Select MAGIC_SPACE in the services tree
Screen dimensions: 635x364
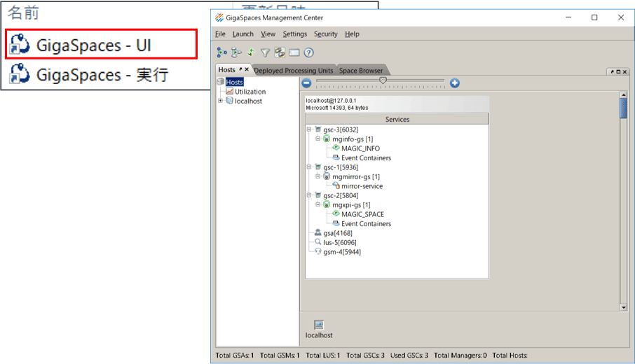point(362,214)
